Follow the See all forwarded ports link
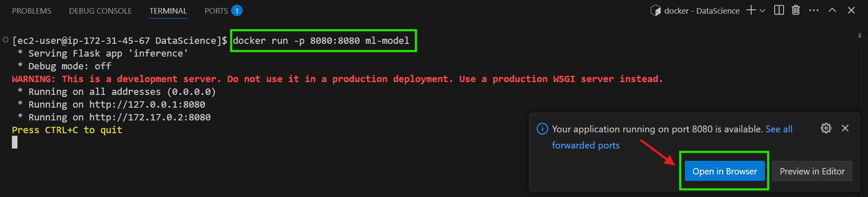Viewport: 868px width, 197px height. [778, 129]
